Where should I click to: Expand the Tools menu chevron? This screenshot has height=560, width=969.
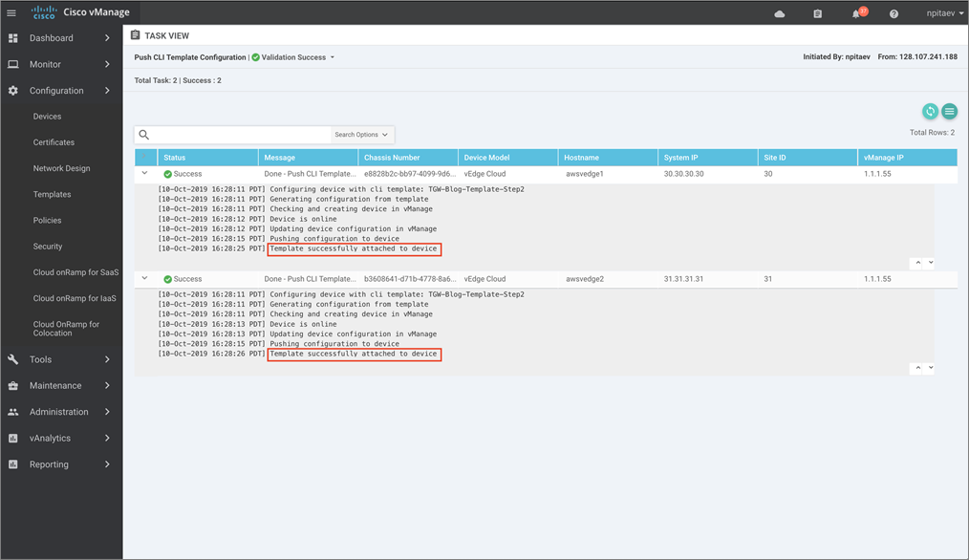click(108, 359)
